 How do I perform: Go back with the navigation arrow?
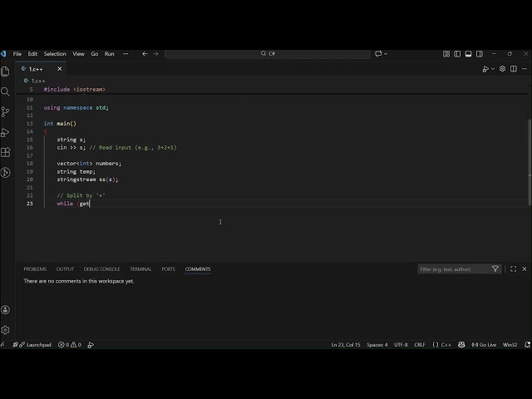pyautogui.click(x=145, y=53)
